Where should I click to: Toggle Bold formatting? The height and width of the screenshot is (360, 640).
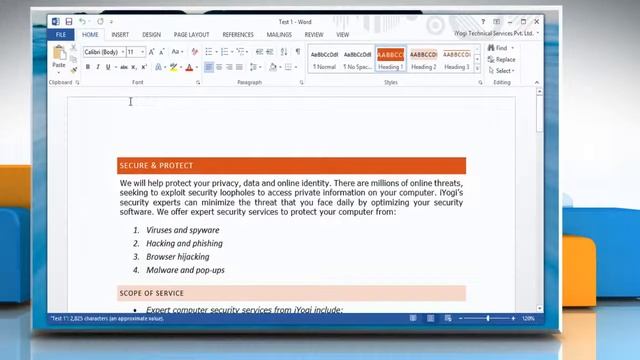click(x=87, y=67)
